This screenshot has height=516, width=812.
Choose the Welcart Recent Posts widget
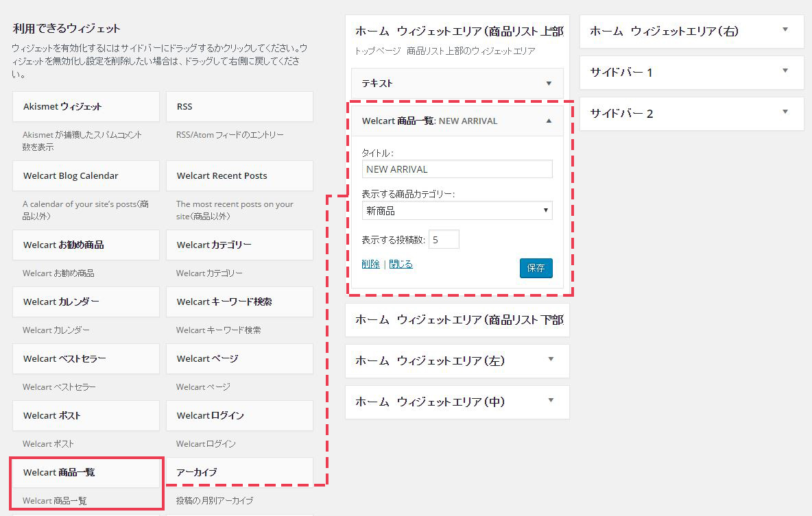pyautogui.click(x=239, y=176)
